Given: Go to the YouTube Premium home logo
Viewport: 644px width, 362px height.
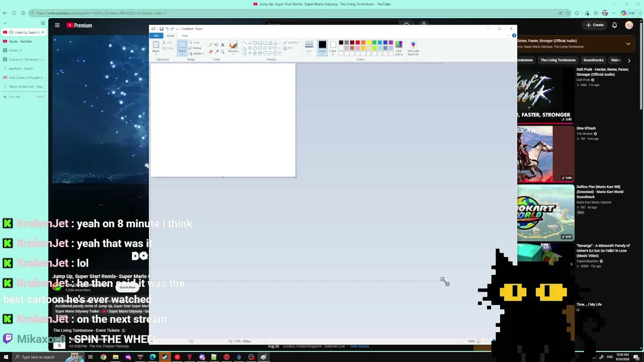Looking at the screenshot, I should (79, 25).
